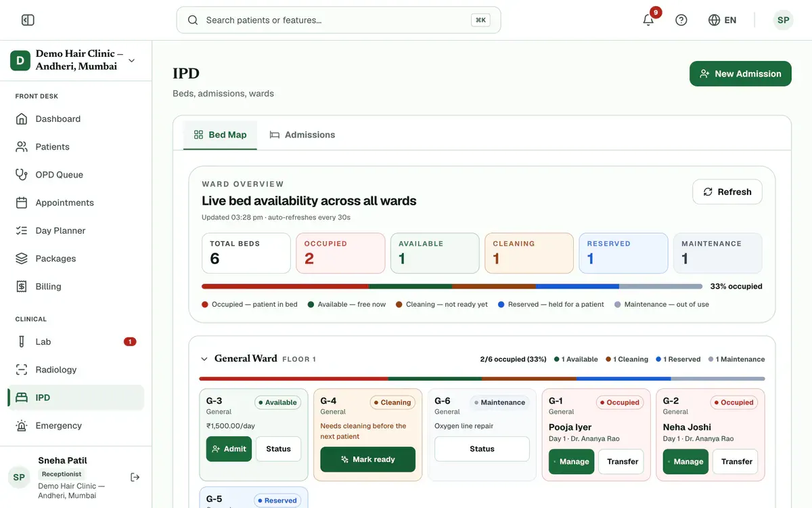Open Status for bed G-6

tap(482, 449)
